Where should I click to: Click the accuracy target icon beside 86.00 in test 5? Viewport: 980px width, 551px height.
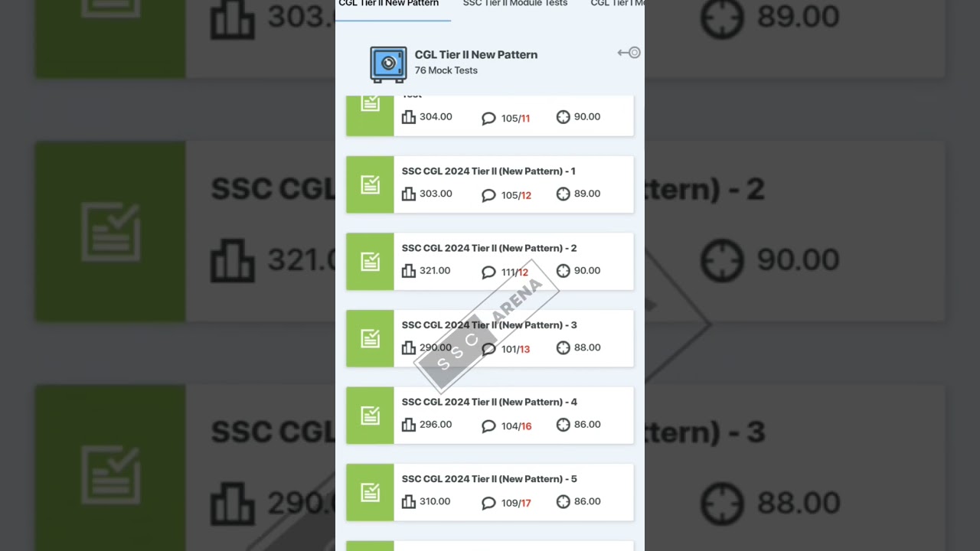point(563,501)
